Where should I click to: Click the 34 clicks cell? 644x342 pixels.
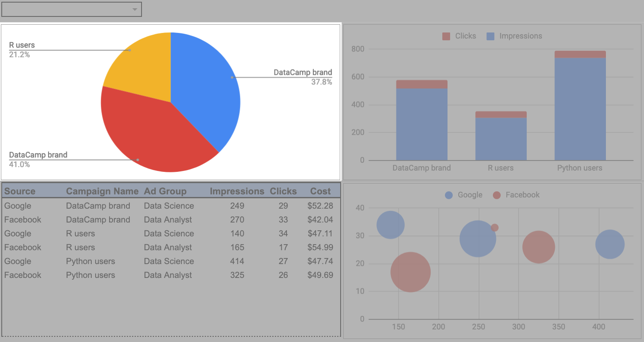click(x=283, y=234)
